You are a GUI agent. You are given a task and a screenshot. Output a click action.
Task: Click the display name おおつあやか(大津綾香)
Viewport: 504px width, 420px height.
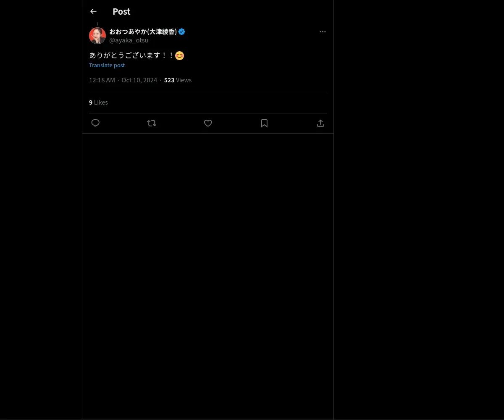click(143, 31)
